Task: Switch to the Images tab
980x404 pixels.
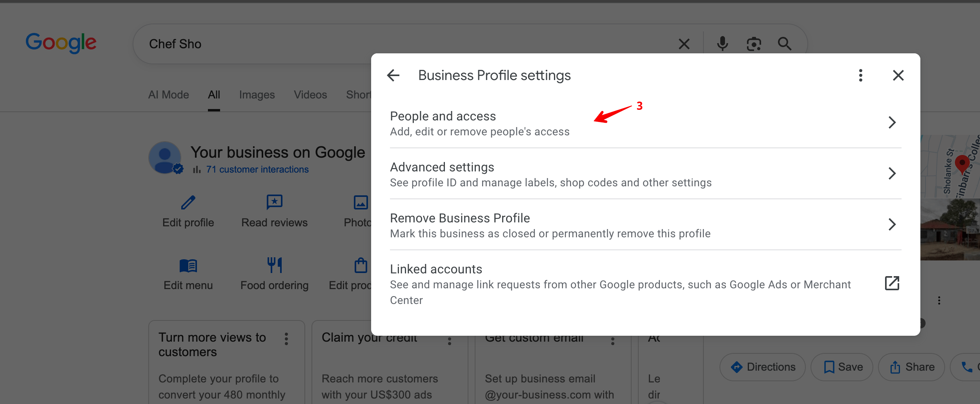Action: 257,95
